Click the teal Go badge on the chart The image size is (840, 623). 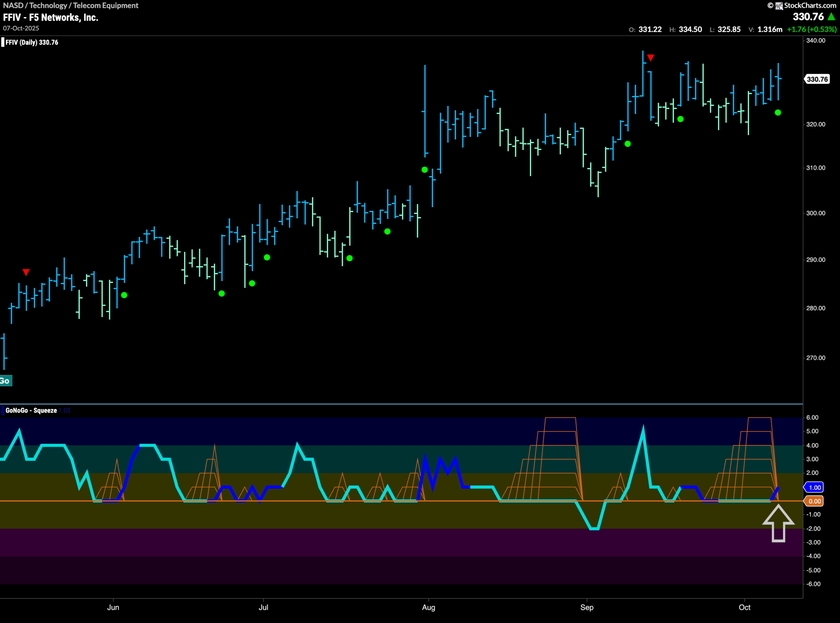click(x=6, y=381)
